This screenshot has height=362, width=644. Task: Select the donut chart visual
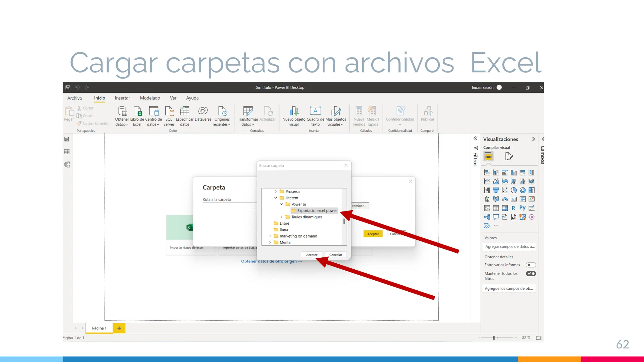pos(523,190)
